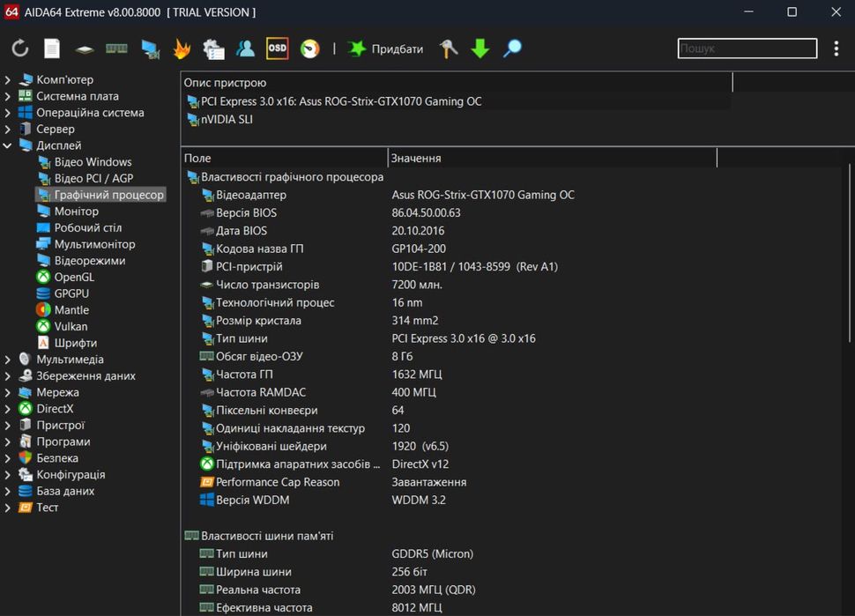The image size is (855, 616).
Task: Click value 10DE-1B81 / 1043-8599 (Rev A1)
Action: (x=474, y=266)
